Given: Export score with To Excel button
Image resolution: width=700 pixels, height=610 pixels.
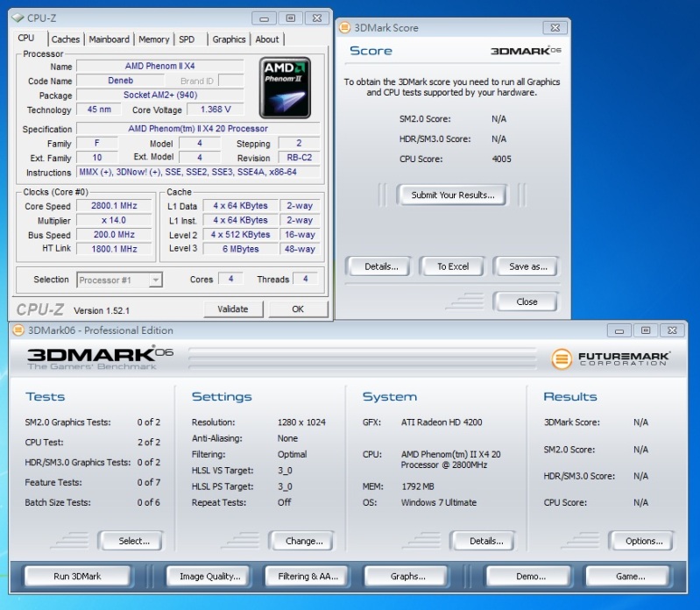Looking at the screenshot, I should [x=453, y=266].
